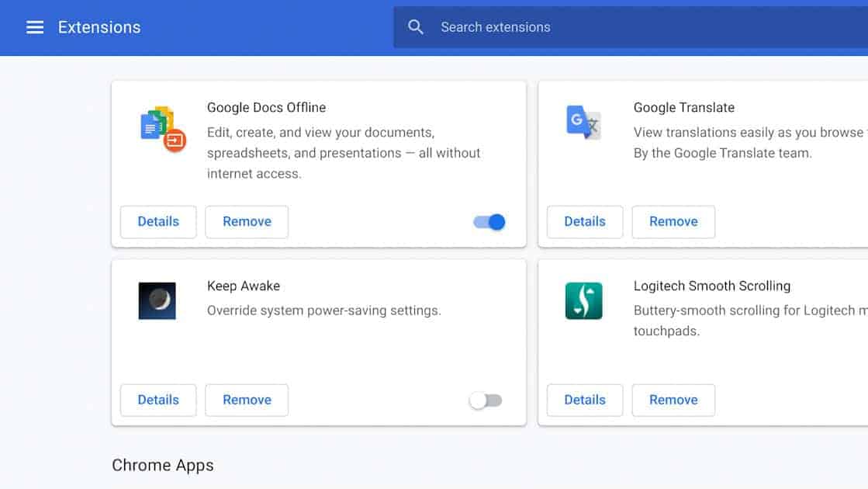Click the Chrome Apps section heading
Image resolution: width=868 pixels, height=489 pixels.
[163, 465]
